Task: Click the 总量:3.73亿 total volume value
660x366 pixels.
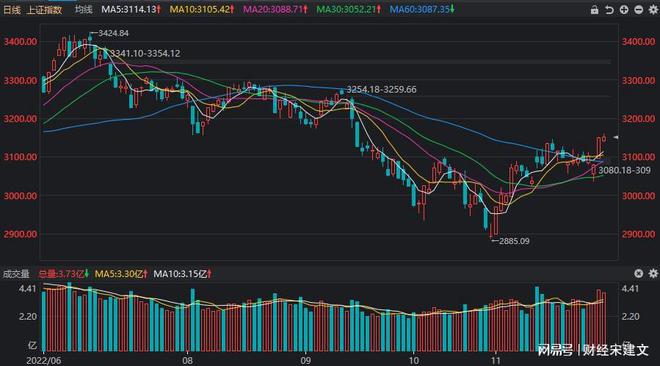Action: click(x=64, y=274)
